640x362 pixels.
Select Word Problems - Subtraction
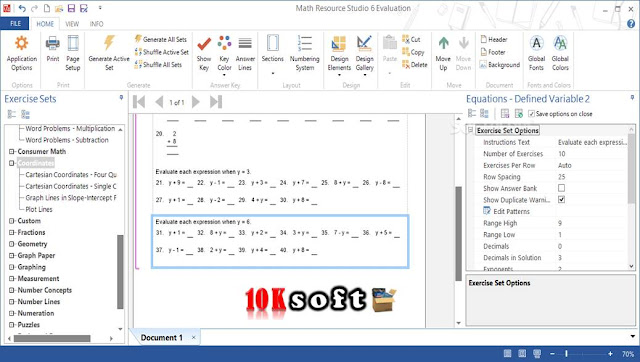pyautogui.click(x=67, y=140)
